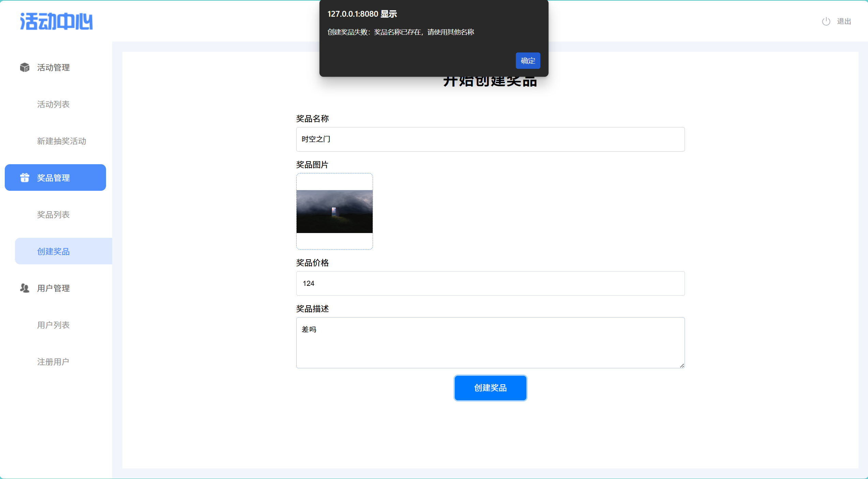
Task: Click the gift icon beside 奖品管理
Action: point(25,177)
